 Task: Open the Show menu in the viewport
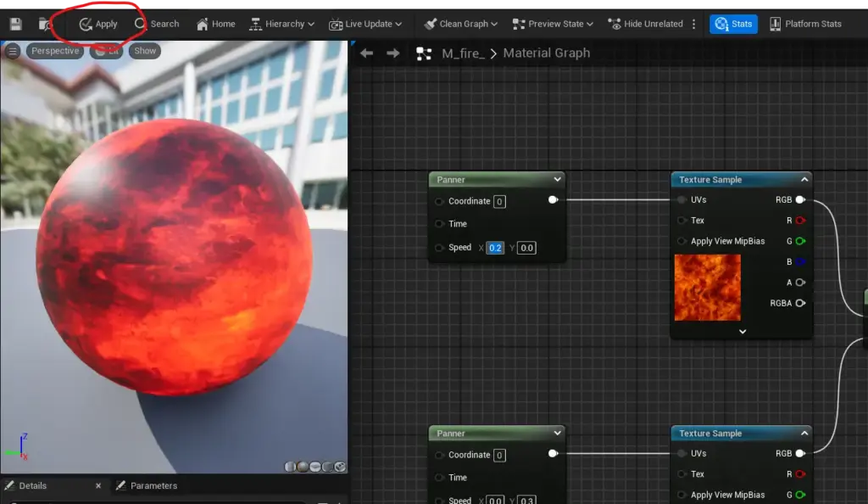144,51
